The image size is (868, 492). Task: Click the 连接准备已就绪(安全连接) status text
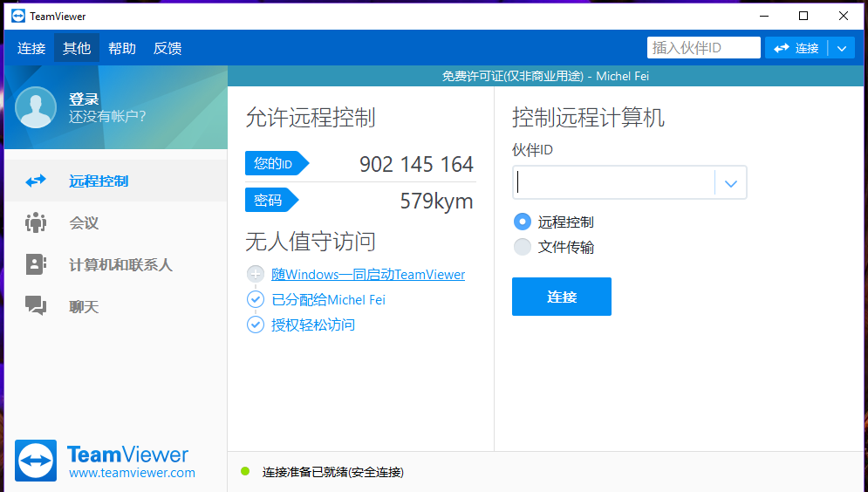pos(332,472)
